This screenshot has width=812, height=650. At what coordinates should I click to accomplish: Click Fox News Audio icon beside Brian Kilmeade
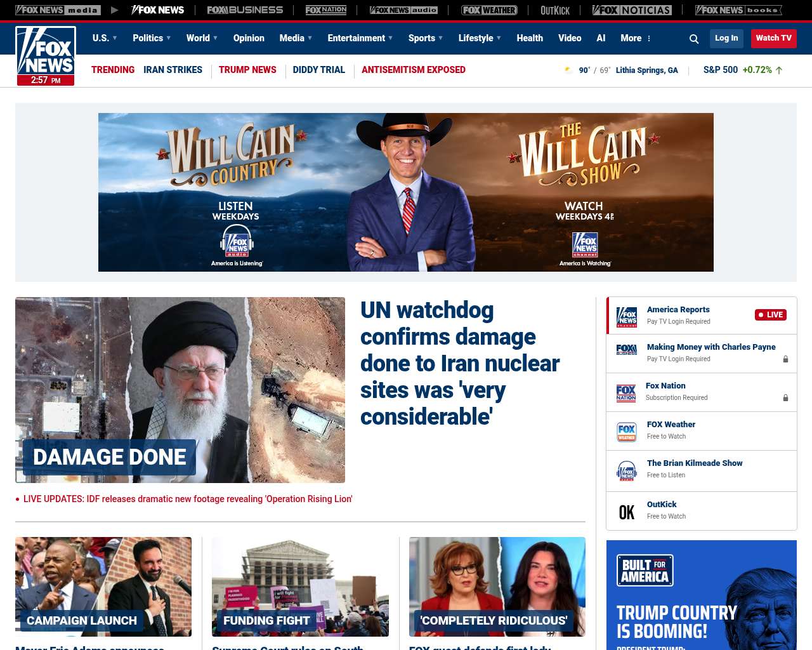pos(627,471)
